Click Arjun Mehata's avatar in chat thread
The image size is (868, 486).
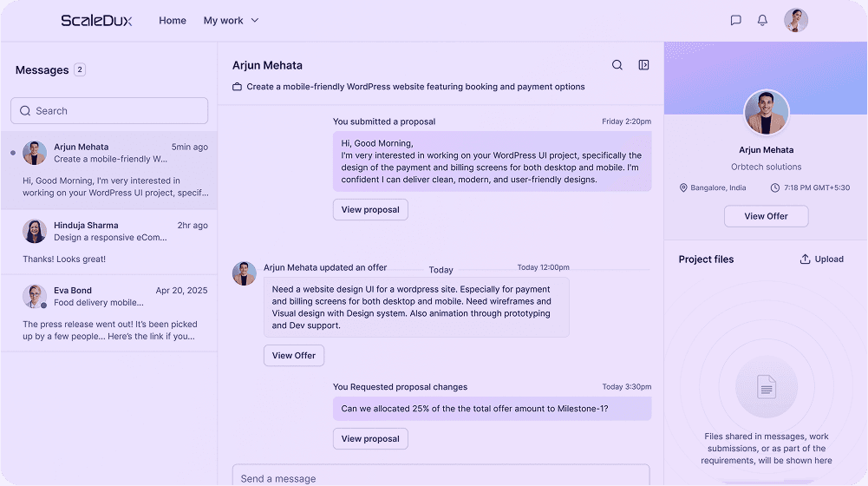pyautogui.click(x=245, y=273)
